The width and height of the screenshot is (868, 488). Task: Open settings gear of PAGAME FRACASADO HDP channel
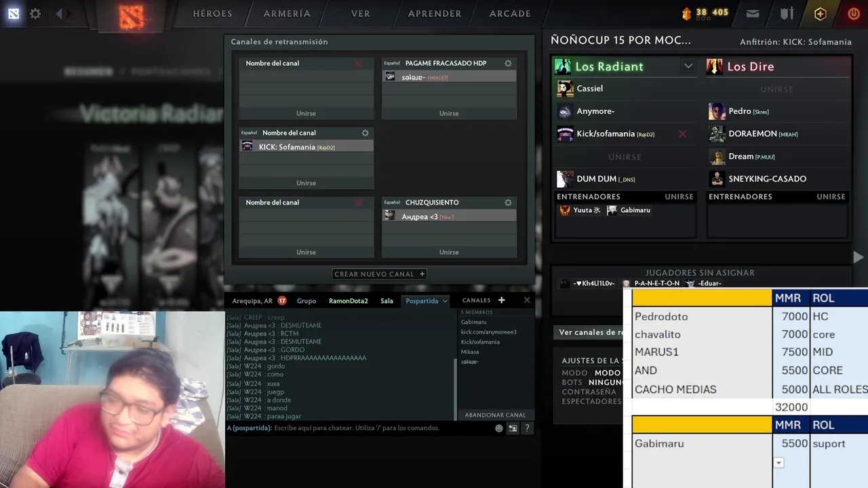(508, 63)
